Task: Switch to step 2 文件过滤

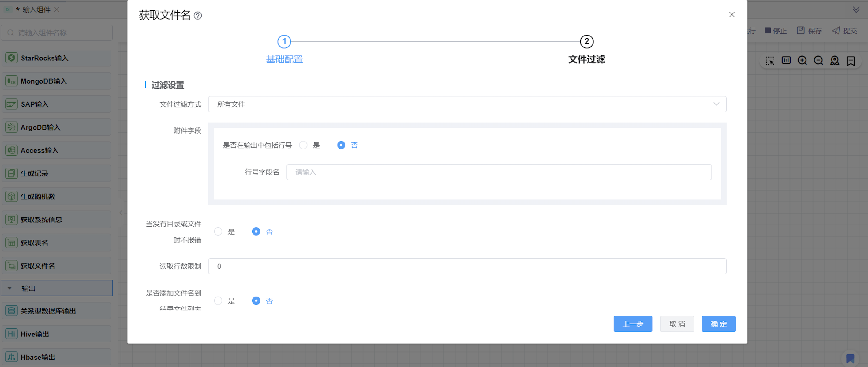Action: [586, 42]
